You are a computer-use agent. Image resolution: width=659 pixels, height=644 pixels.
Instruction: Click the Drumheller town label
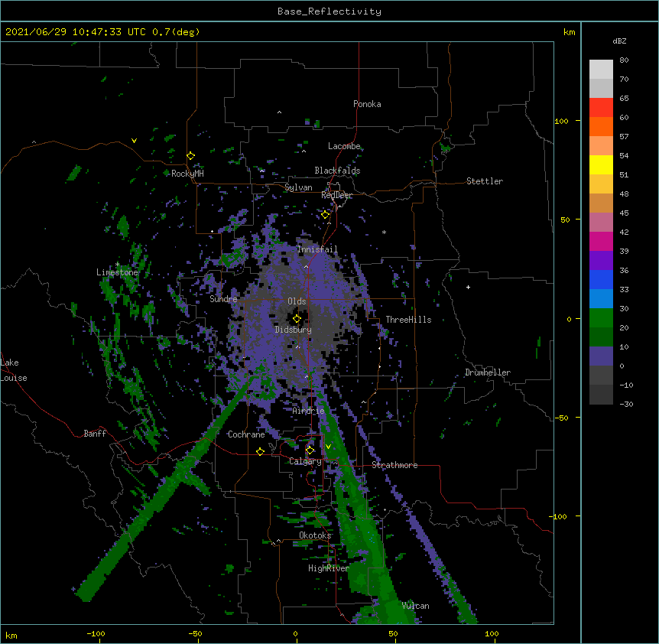click(x=488, y=372)
